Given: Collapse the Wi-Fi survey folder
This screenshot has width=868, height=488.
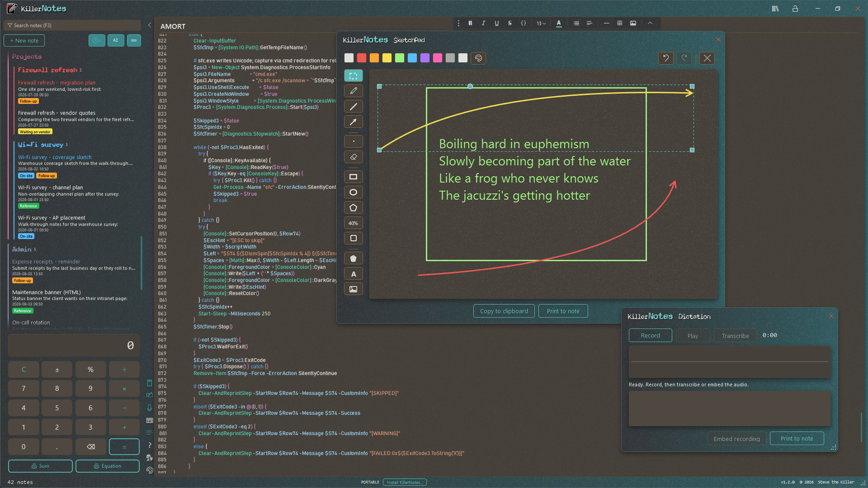Looking at the screenshot, I should [x=41, y=145].
